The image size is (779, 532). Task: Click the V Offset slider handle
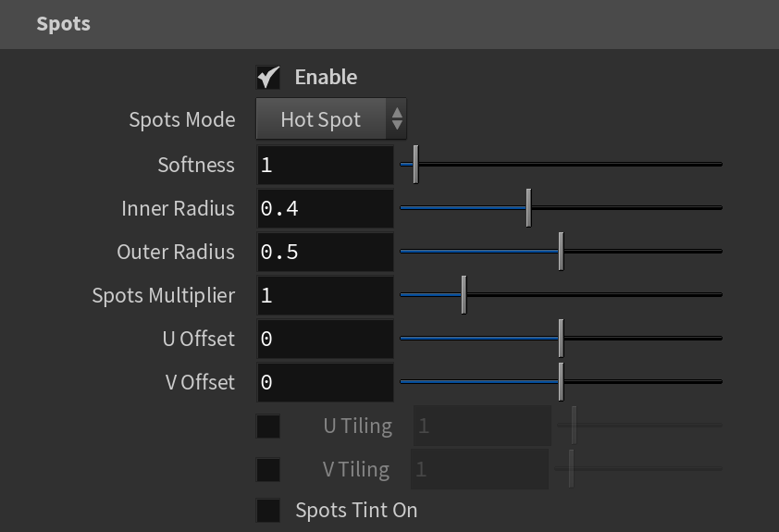tap(561, 382)
